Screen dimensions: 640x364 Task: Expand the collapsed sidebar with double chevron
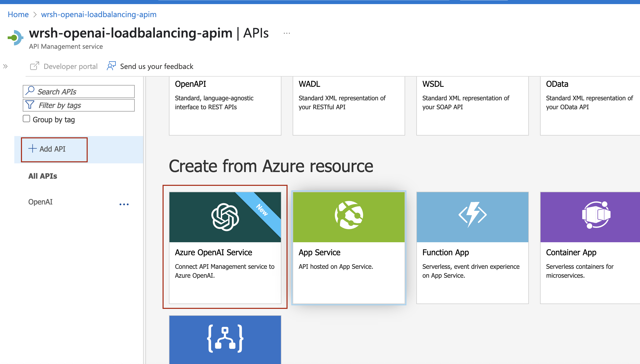point(5,66)
